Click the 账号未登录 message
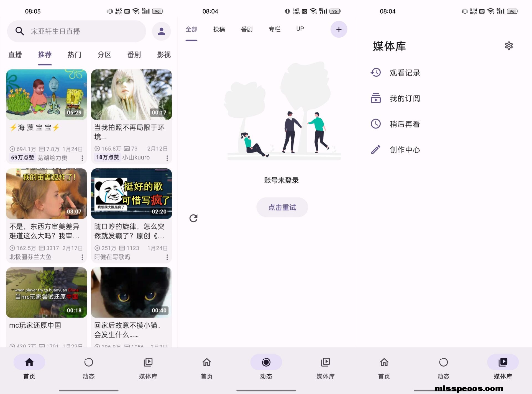This screenshot has width=532, height=394. 281,180
